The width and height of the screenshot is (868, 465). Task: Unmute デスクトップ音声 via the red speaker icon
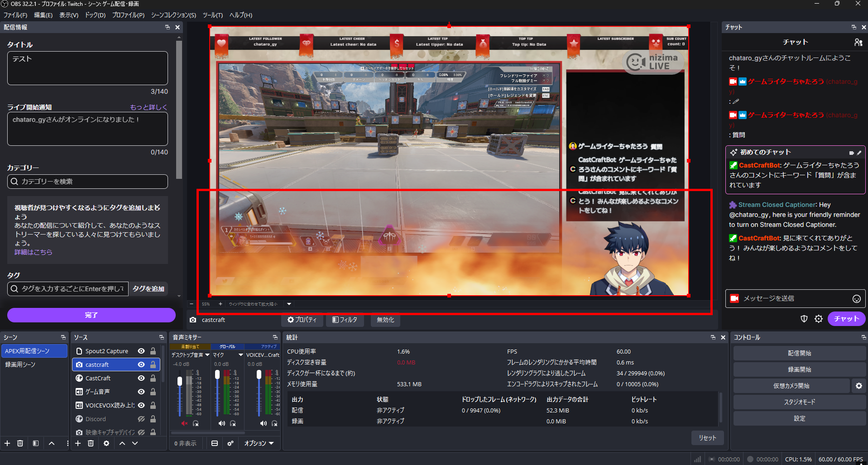pyautogui.click(x=184, y=423)
